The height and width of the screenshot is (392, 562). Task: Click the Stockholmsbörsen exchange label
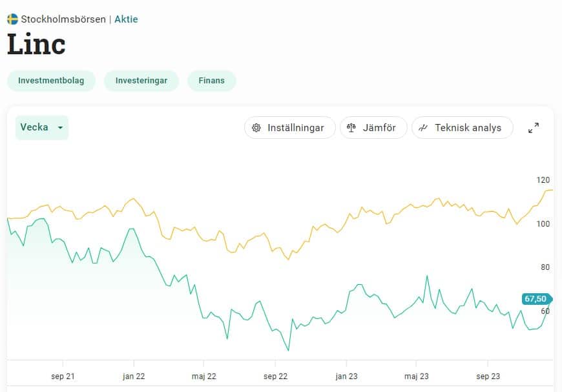pos(63,19)
